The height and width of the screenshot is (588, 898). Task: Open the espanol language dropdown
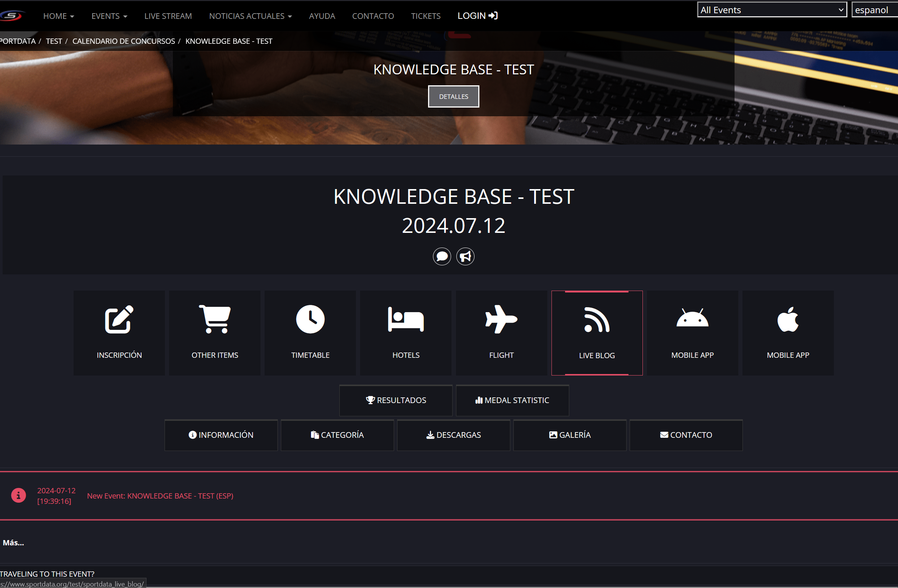[x=874, y=10]
